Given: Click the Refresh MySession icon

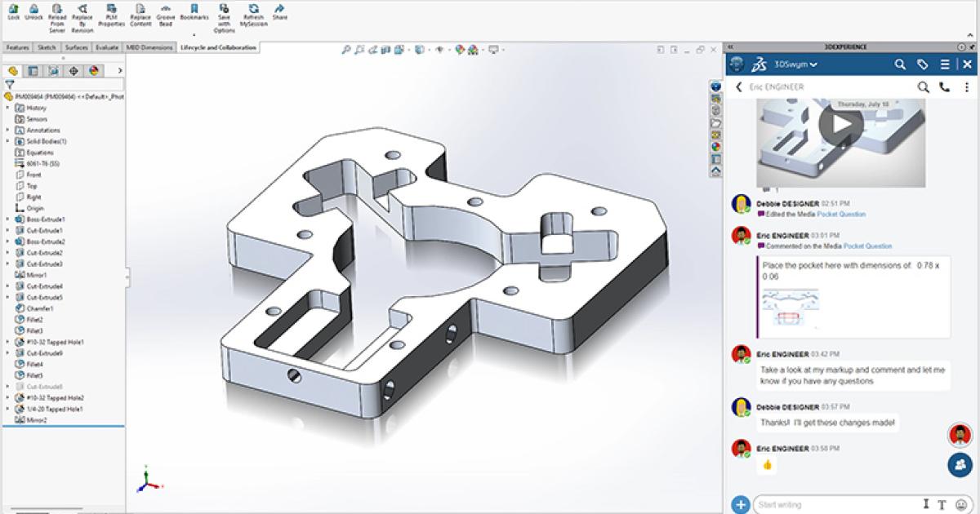Looking at the screenshot, I should (x=253, y=11).
